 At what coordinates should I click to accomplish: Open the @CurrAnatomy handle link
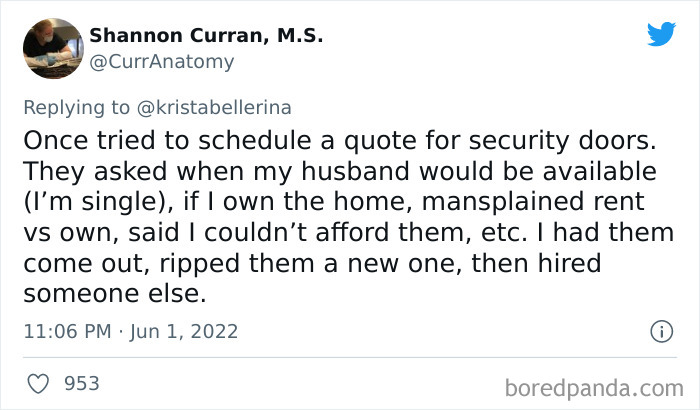(x=162, y=62)
